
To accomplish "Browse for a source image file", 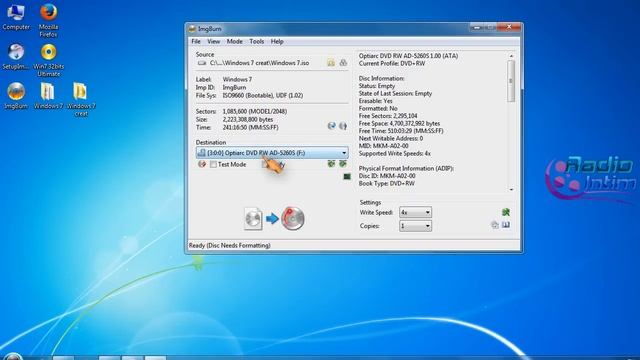I will click(x=331, y=63).
